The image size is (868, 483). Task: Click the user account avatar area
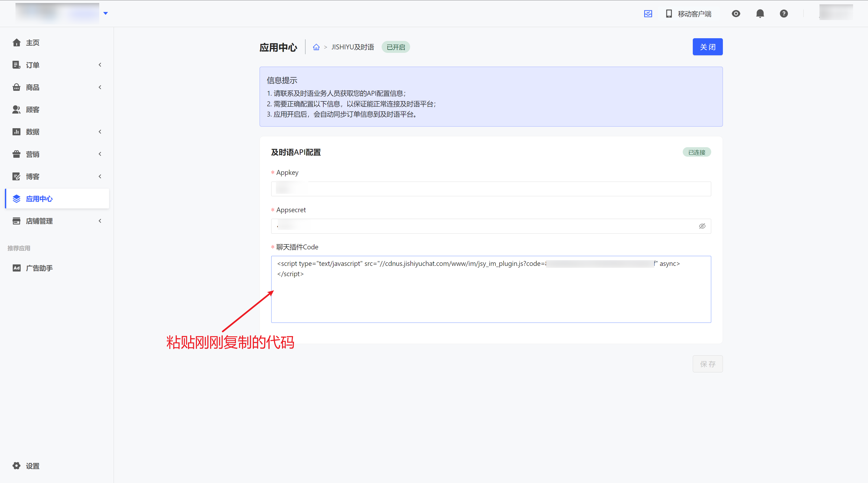click(836, 12)
